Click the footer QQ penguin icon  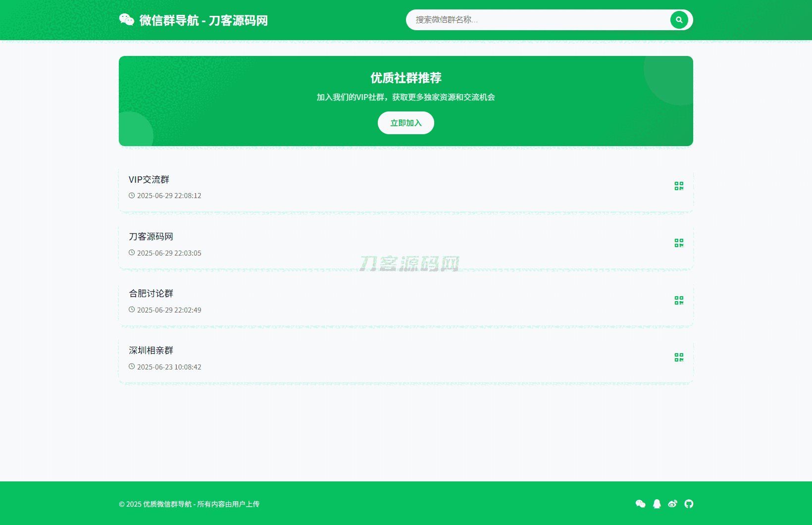coord(657,504)
